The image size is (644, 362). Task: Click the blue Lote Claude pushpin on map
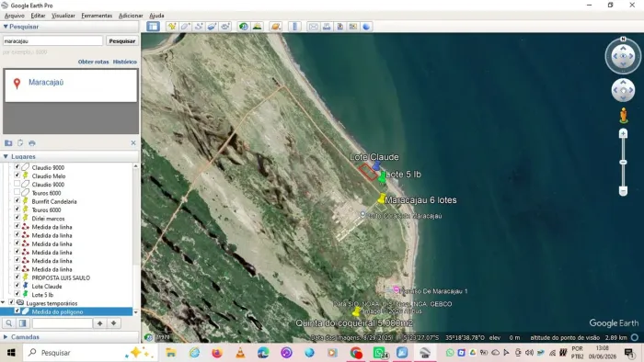[x=376, y=165]
